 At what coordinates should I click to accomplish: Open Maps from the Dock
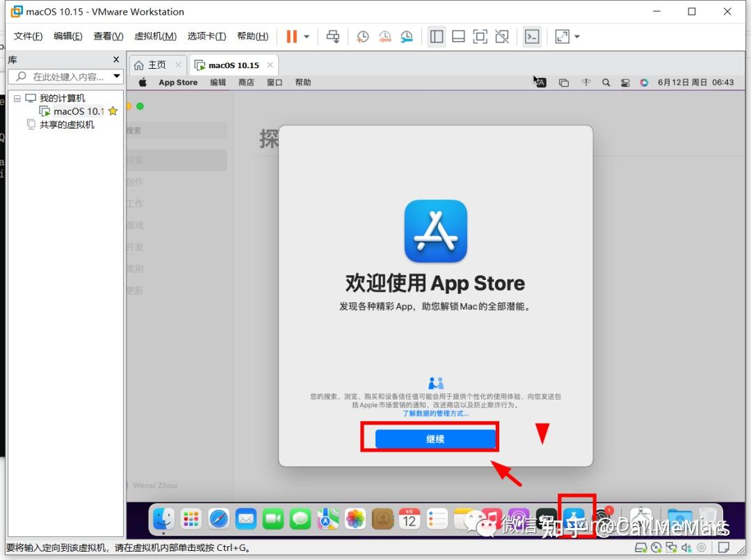(x=328, y=519)
